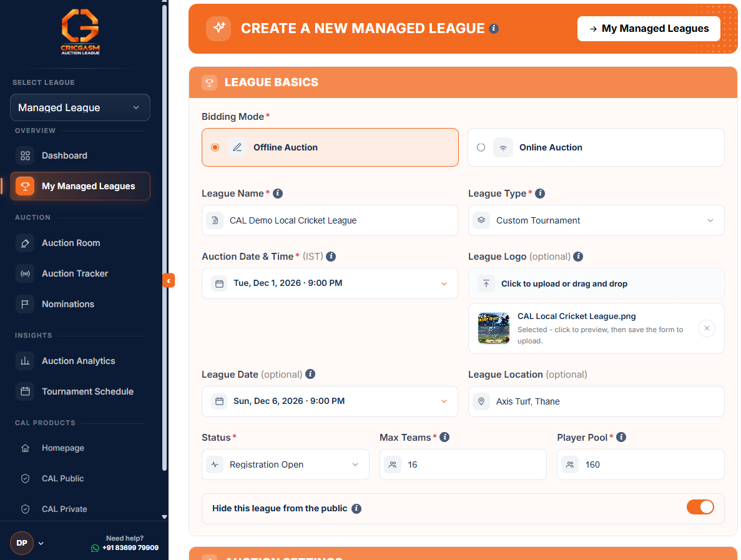
Task: Click the League Type info icon
Action: 540,194
